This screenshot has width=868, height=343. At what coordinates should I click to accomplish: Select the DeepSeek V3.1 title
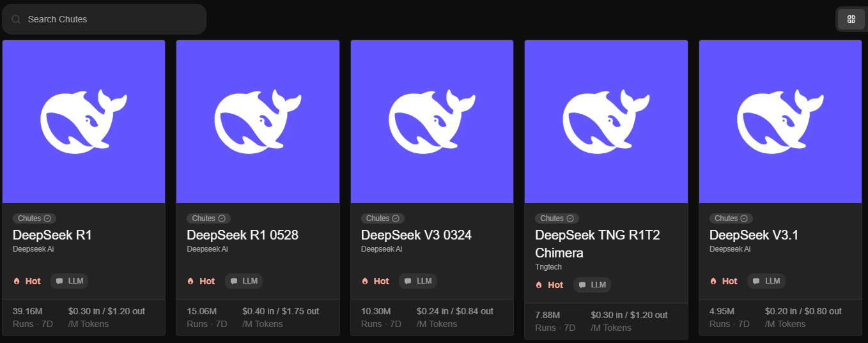coord(754,235)
